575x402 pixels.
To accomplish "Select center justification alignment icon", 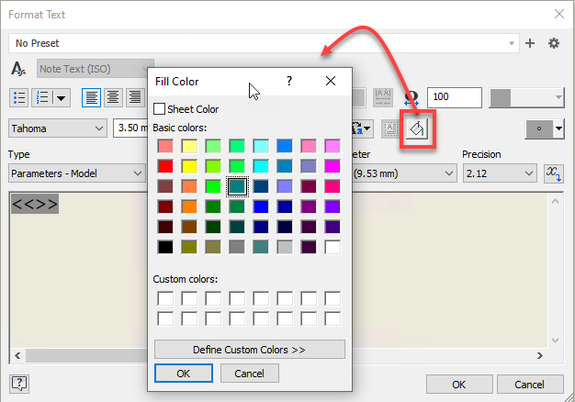I will pyautogui.click(x=113, y=98).
